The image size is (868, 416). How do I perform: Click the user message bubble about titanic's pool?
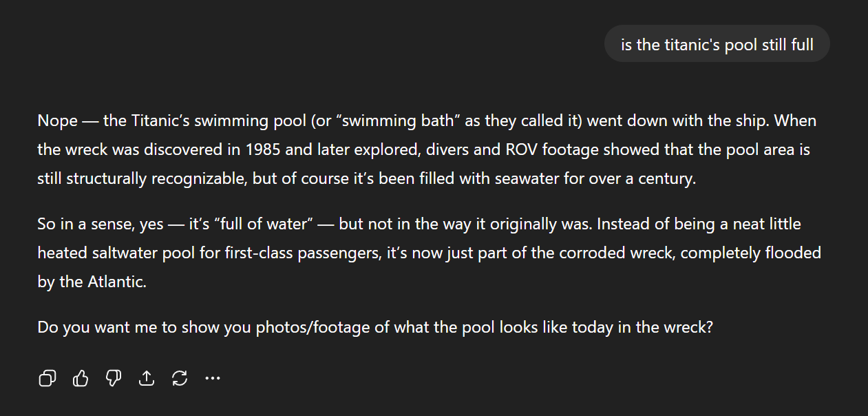click(717, 45)
